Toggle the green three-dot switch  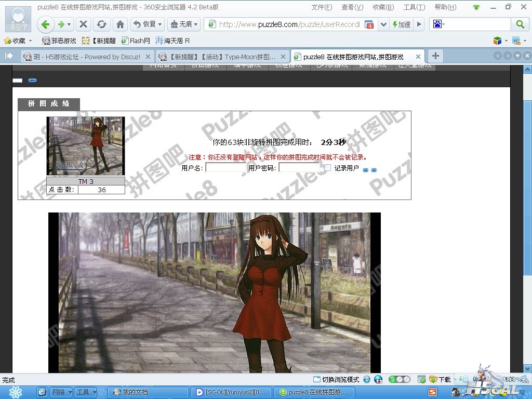pyautogui.click(x=399, y=379)
